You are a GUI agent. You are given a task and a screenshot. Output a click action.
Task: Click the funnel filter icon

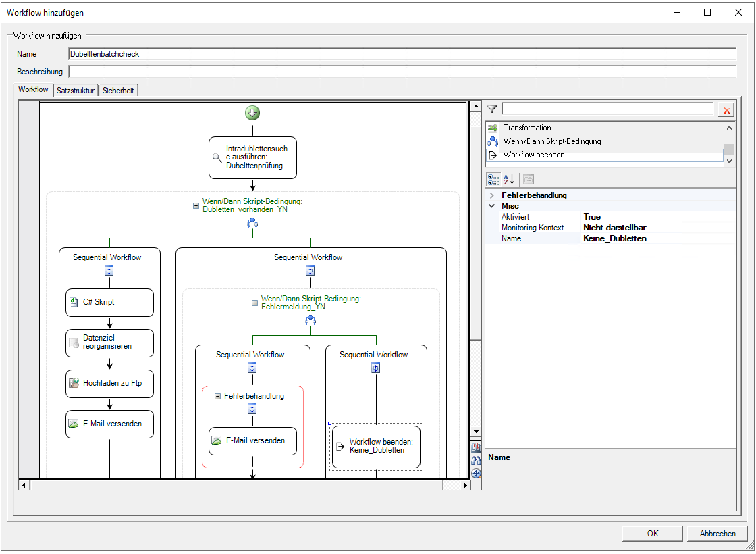point(492,109)
